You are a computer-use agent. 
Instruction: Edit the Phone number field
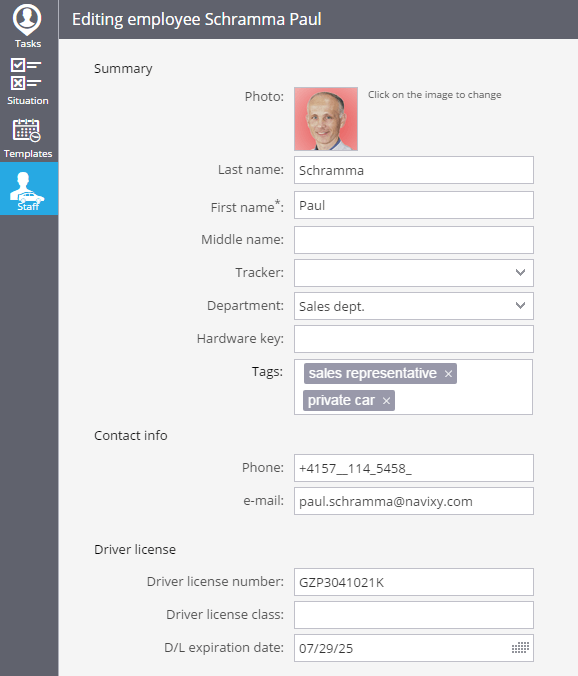click(x=414, y=468)
